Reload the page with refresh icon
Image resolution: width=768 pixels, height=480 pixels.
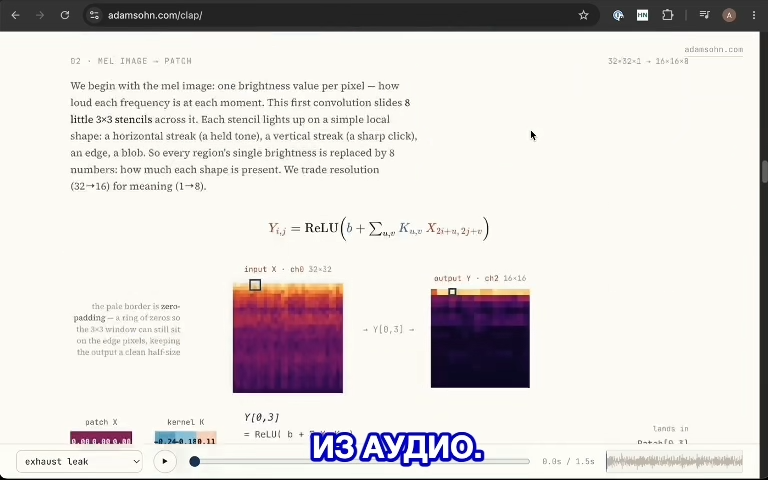[x=65, y=15]
